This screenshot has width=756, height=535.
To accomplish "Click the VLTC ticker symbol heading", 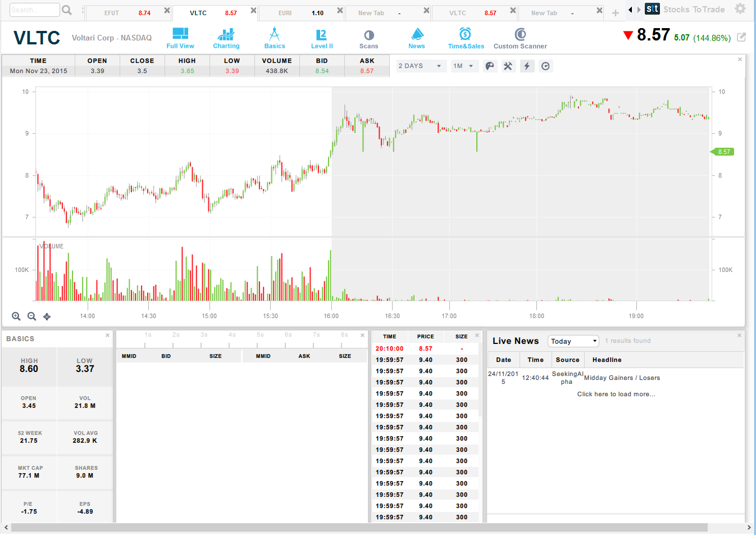I will 37,38.
